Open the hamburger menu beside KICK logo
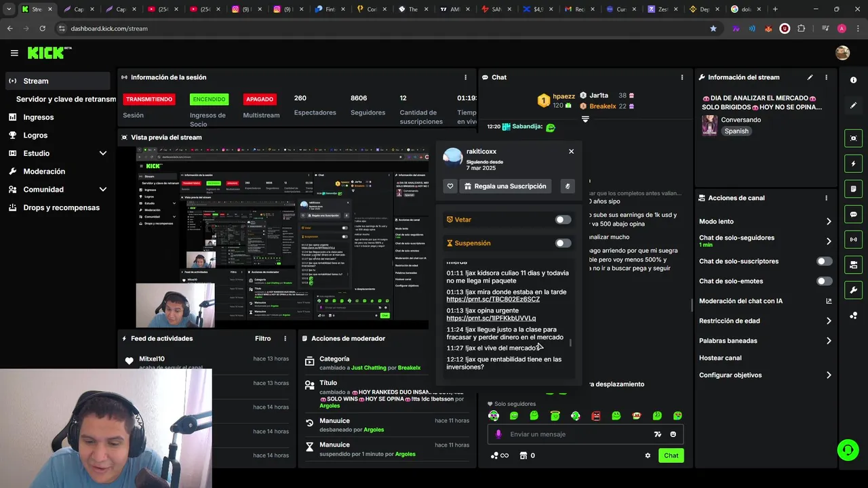Screen dimensions: 868x488 tap(14, 53)
